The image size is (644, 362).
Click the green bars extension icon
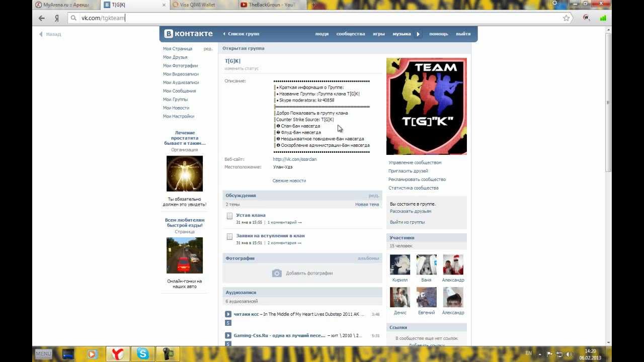(603, 18)
